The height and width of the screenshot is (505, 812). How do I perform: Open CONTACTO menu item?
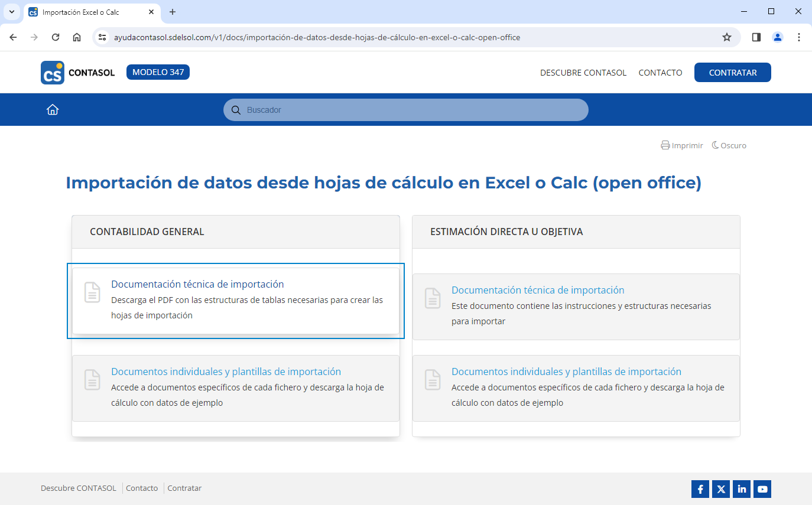(x=660, y=73)
